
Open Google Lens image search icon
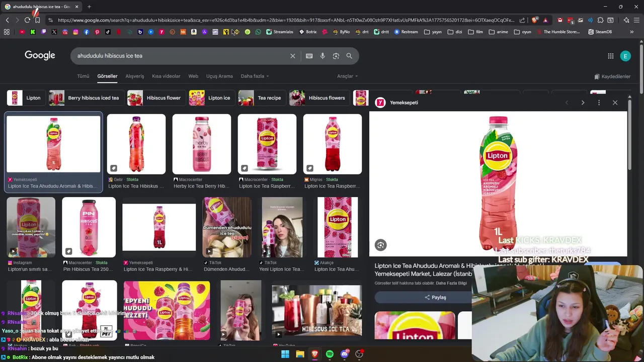click(336, 56)
